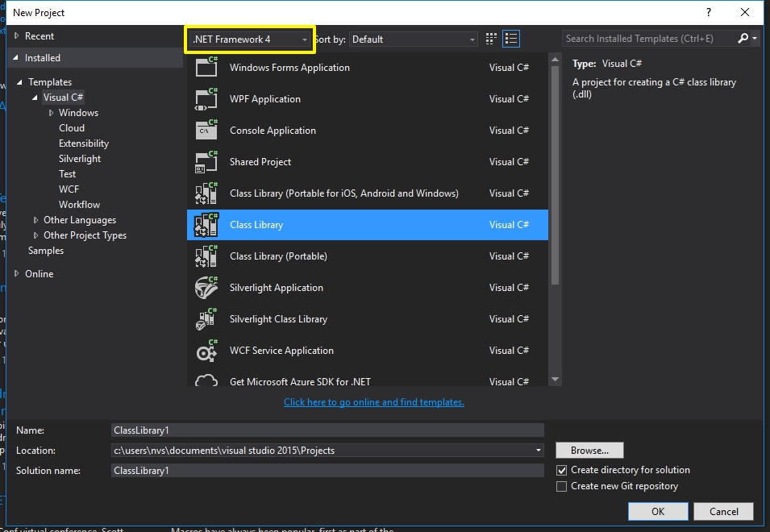Click the template list scroll down arrow
This screenshot has height=532, width=770.
click(x=556, y=379)
